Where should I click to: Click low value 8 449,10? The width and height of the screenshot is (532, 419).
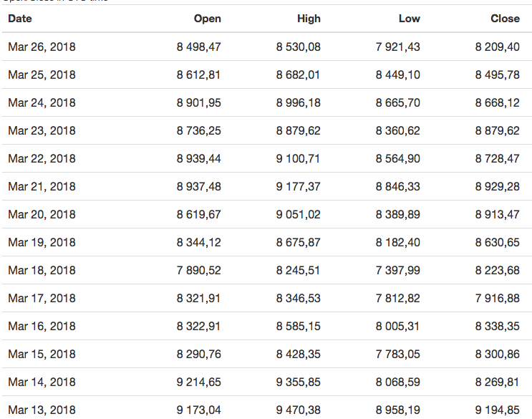tap(397, 74)
